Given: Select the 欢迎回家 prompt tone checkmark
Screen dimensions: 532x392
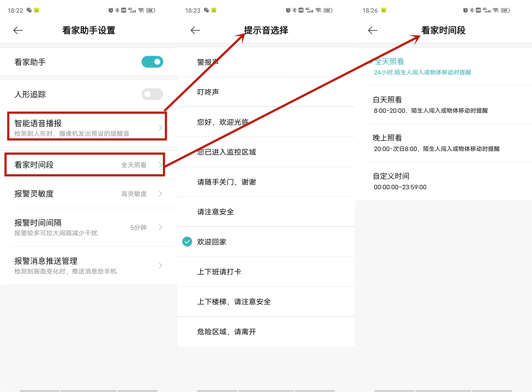Looking at the screenshot, I should (x=187, y=242).
